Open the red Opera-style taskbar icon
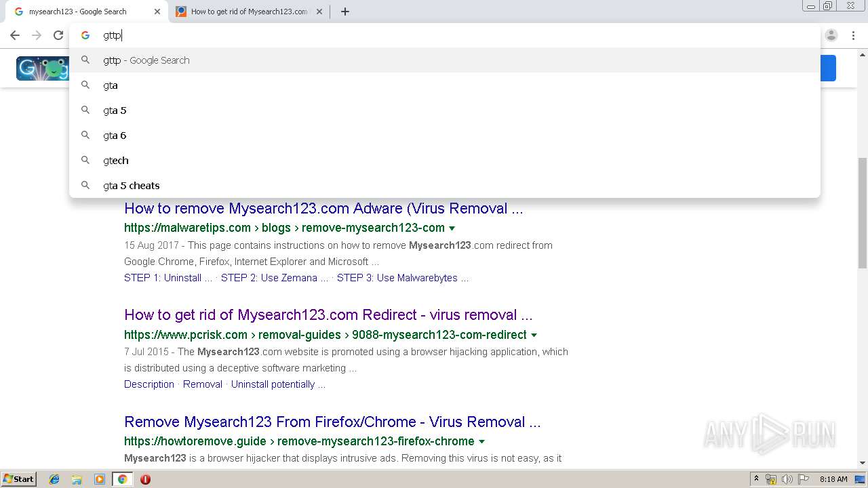The width and height of the screenshot is (868, 488). tap(145, 479)
